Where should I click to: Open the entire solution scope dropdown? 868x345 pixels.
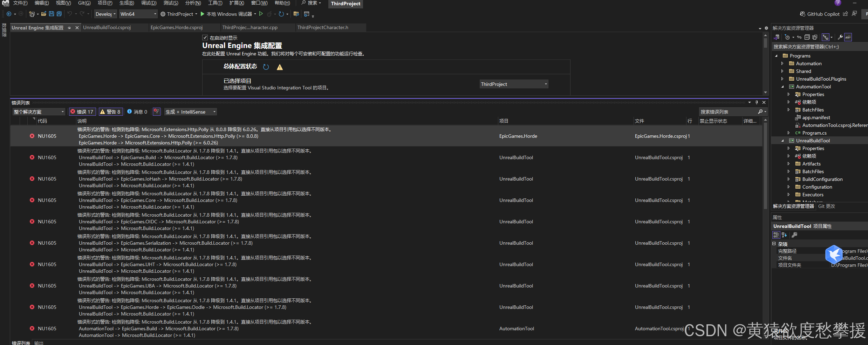(x=39, y=112)
